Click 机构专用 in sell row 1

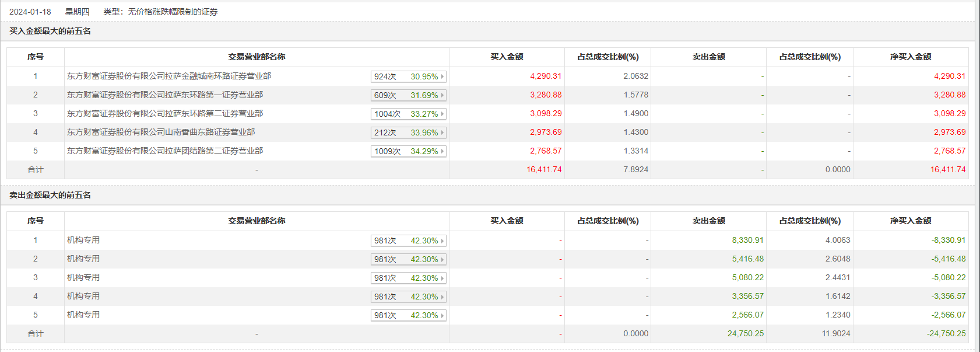tap(83, 240)
